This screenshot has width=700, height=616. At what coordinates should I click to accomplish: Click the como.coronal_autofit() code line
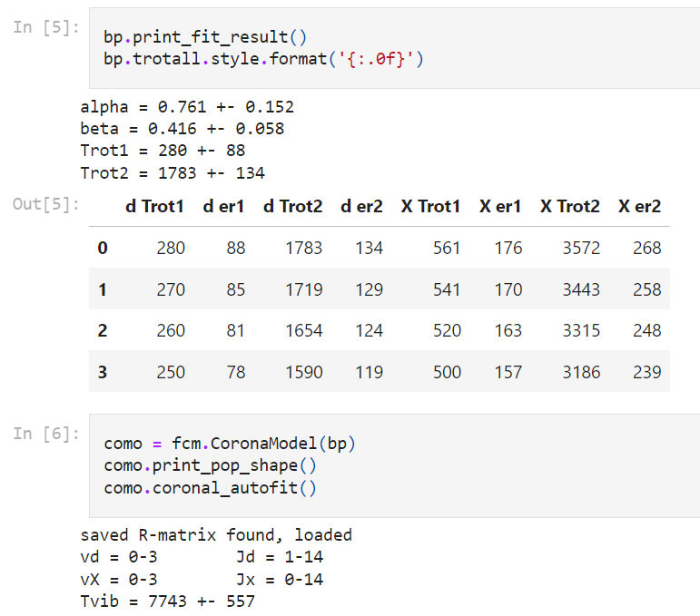pos(211,487)
